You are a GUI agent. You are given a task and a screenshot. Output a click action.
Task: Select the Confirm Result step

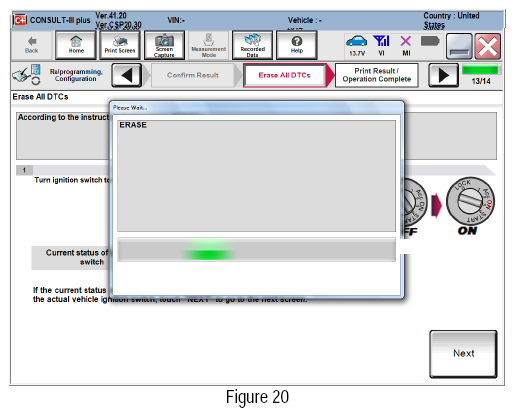point(193,75)
